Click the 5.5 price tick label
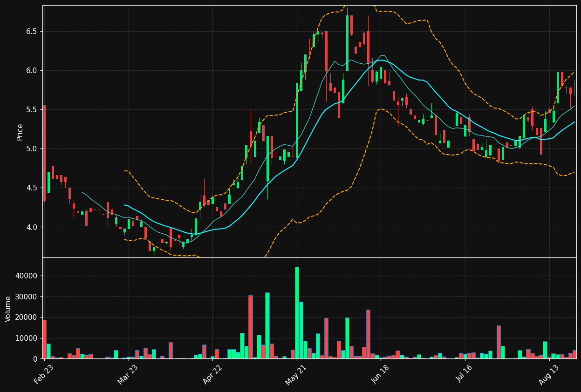 tap(32, 110)
